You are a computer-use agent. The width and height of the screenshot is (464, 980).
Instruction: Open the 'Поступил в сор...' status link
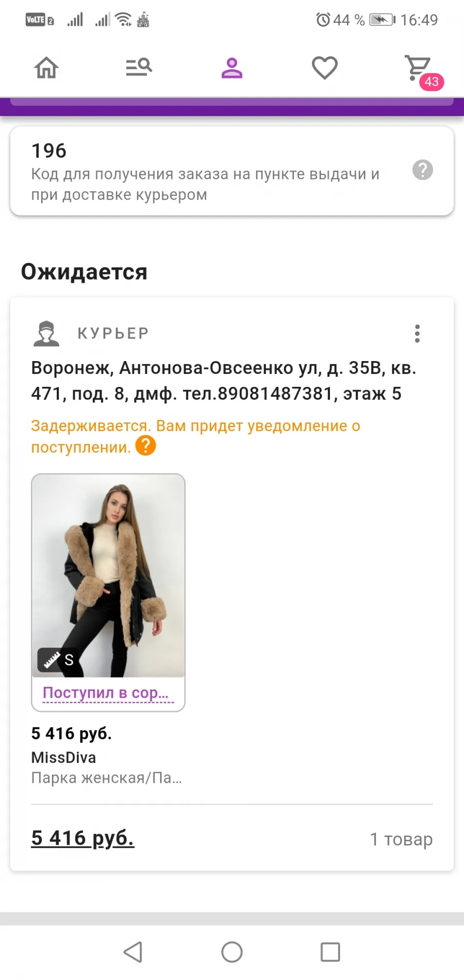[106, 693]
